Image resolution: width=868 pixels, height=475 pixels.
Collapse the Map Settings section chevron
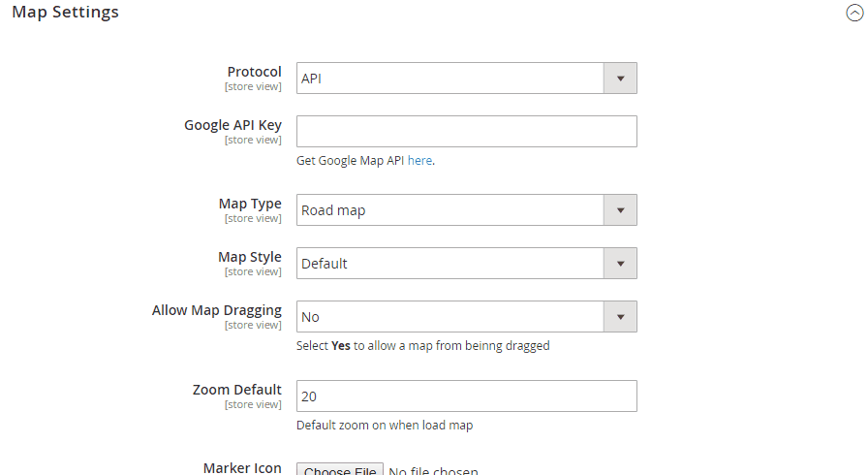click(853, 14)
